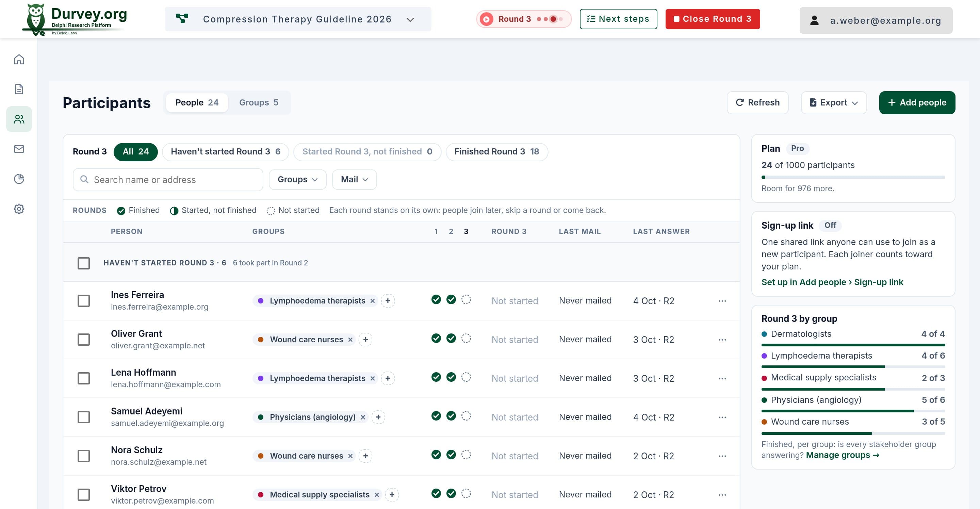
Task: Open the Export dropdown
Action: click(834, 103)
